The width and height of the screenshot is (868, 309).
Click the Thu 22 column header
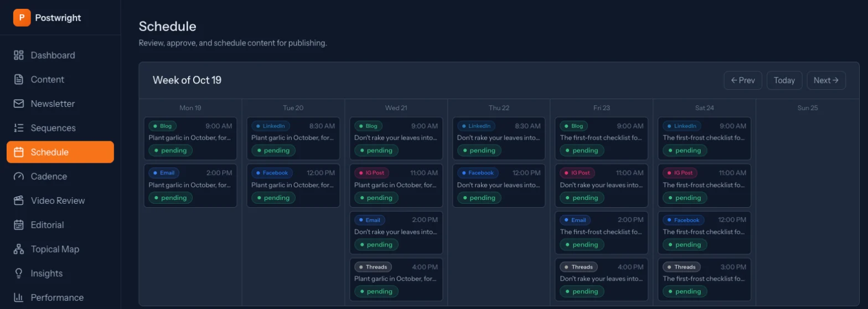click(x=499, y=108)
